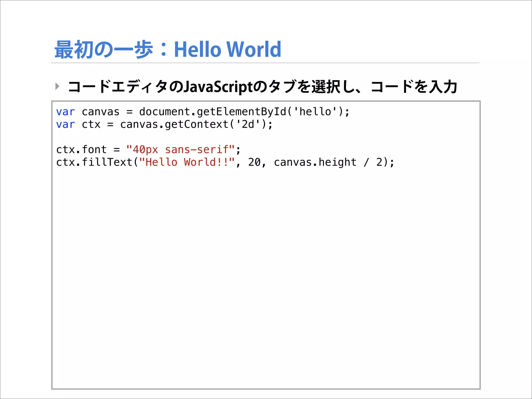Image resolution: width=532 pixels, height=399 pixels.
Task: Click the code line 'var canvas = document.getElementById('hello');'
Action: 203,112
